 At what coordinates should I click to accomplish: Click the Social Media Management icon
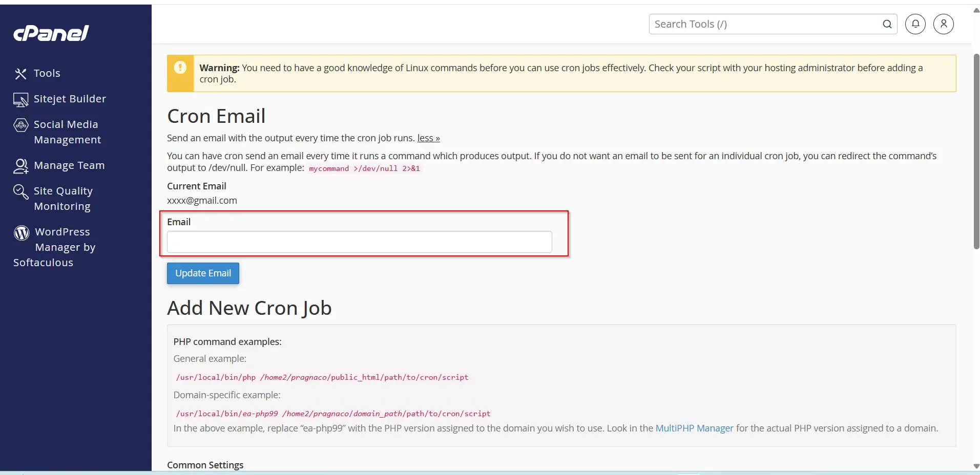pos(20,125)
